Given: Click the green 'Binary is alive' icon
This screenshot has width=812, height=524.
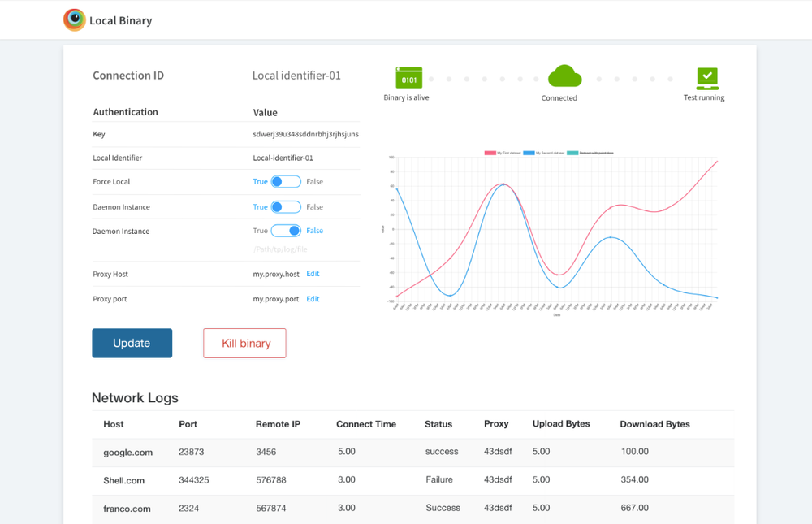Looking at the screenshot, I should point(408,78).
